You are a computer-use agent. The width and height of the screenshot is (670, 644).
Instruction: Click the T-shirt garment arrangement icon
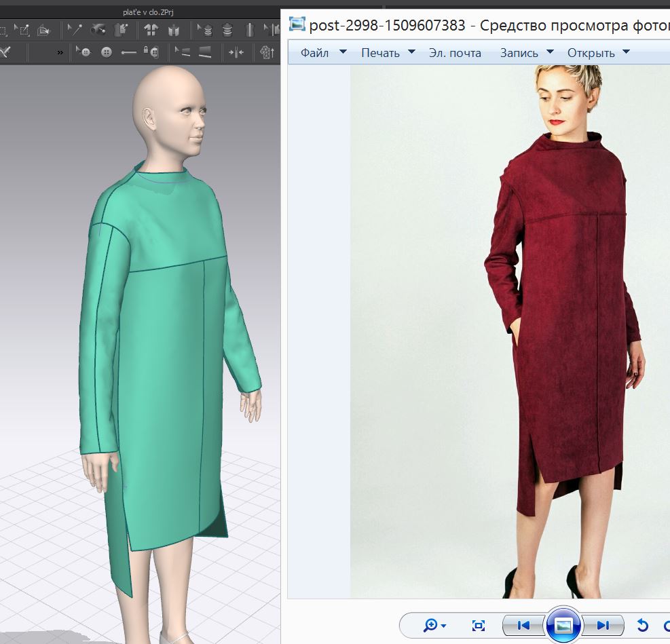pos(151,30)
